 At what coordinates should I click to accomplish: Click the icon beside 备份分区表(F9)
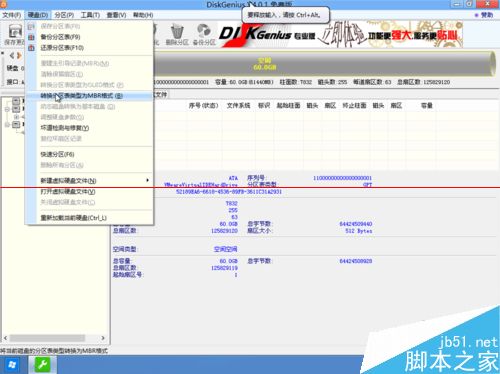pos(31,37)
